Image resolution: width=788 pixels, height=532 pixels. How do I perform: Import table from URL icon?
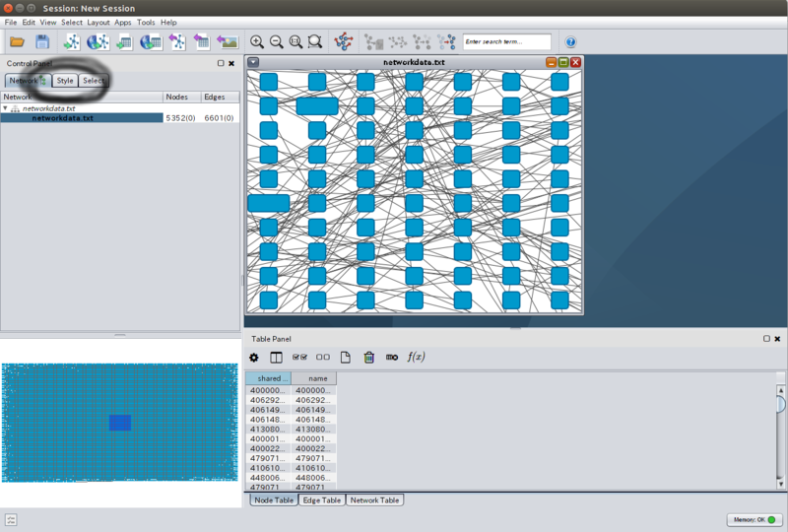pyautogui.click(x=151, y=41)
